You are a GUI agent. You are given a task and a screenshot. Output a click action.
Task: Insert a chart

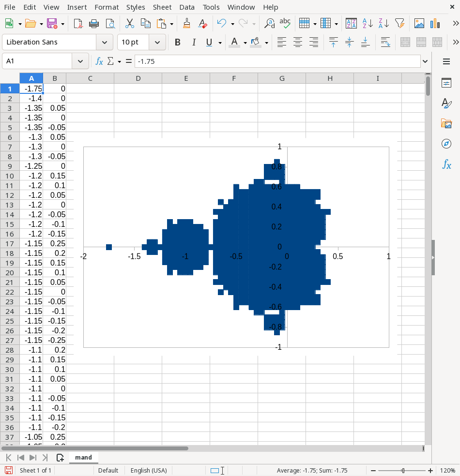click(x=435, y=23)
